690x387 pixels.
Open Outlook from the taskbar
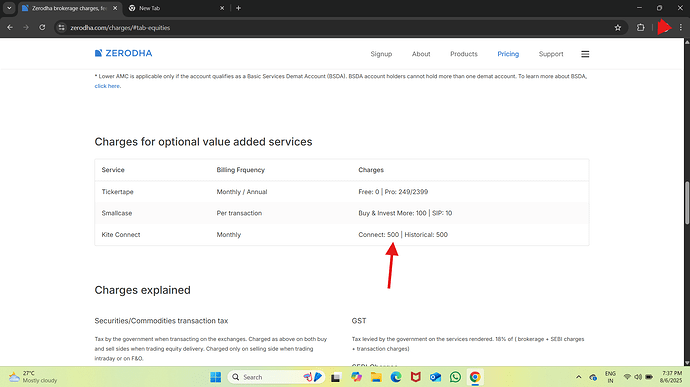435,377
